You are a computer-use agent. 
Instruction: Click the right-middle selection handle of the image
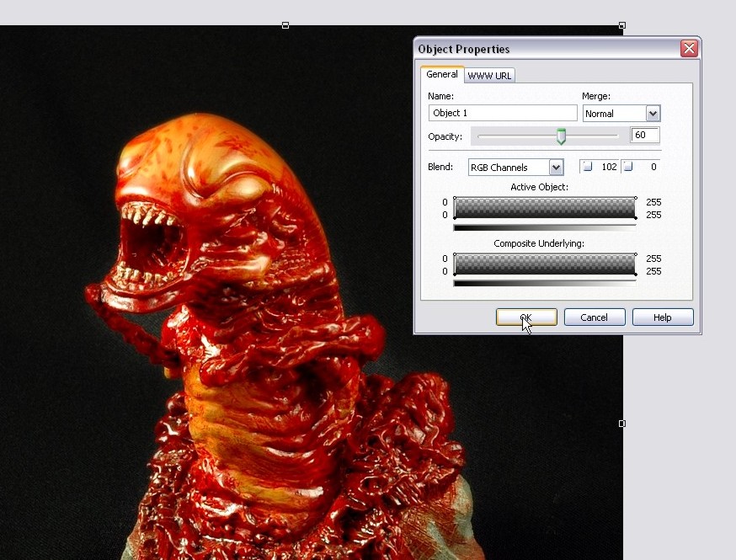(x=622, y=424)
